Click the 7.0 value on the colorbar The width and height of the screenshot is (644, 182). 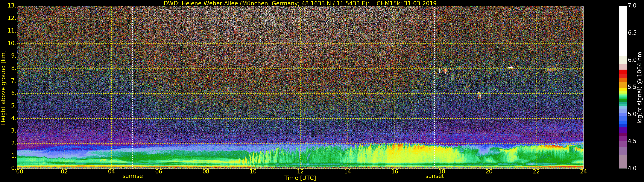(x=632, y=6)
